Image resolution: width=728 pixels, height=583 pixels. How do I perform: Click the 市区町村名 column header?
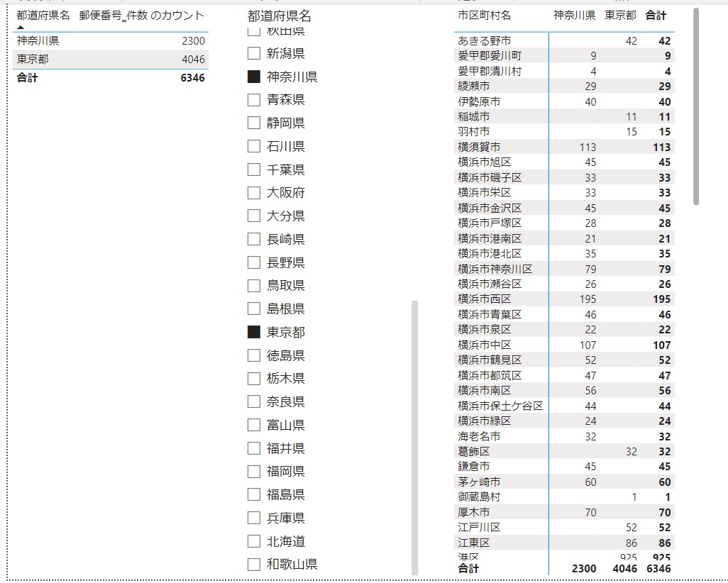click(484, 16)
